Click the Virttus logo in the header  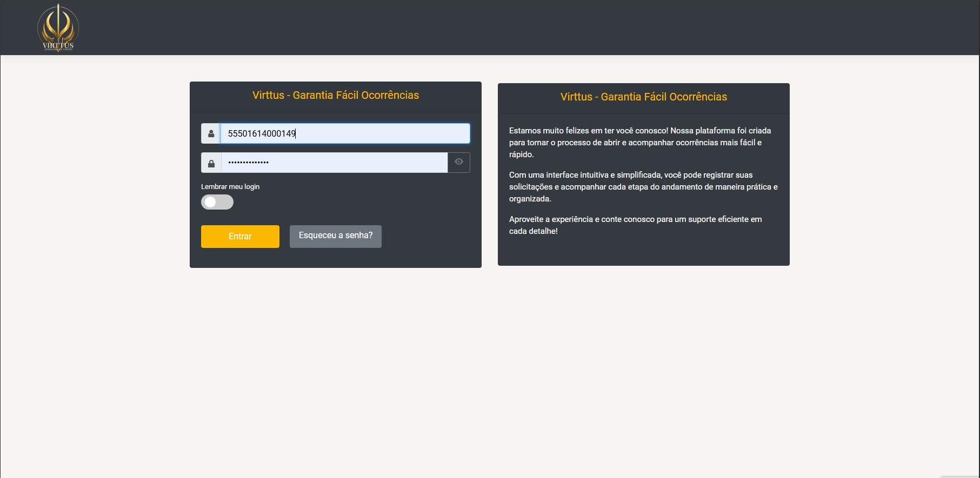58,26
